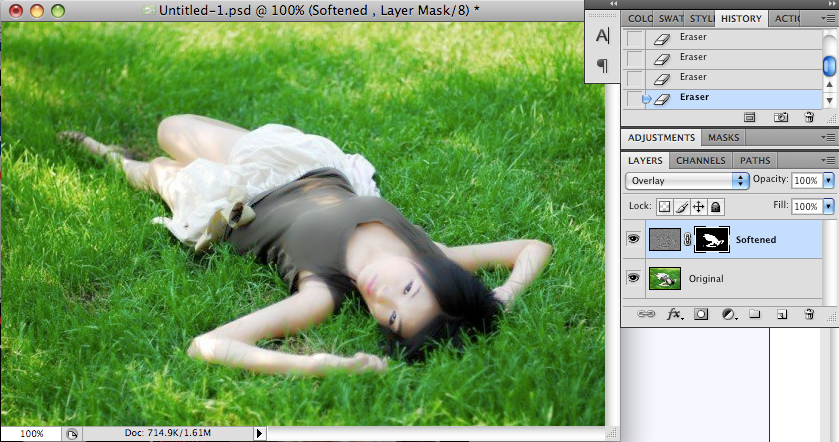Image resolution: width=839 pixels, height=442 pixels.
Task: Open the Paragraph panel icon
Action: 602,66
